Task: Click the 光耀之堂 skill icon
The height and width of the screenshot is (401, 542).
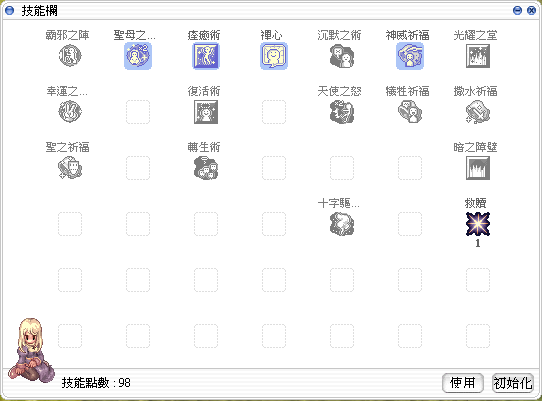Action: click(x=478, y=56)
